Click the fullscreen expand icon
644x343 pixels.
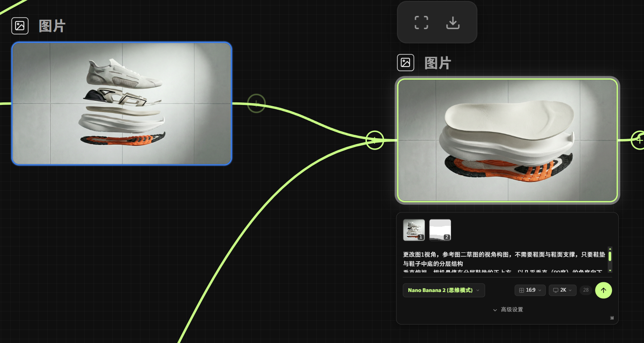point(421,22)
